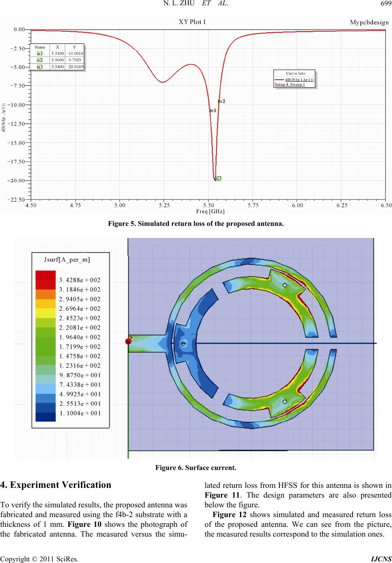392x563 pixels.
Task: Select the 6.50 tick on the frequency axis
Action: (386, 206)
